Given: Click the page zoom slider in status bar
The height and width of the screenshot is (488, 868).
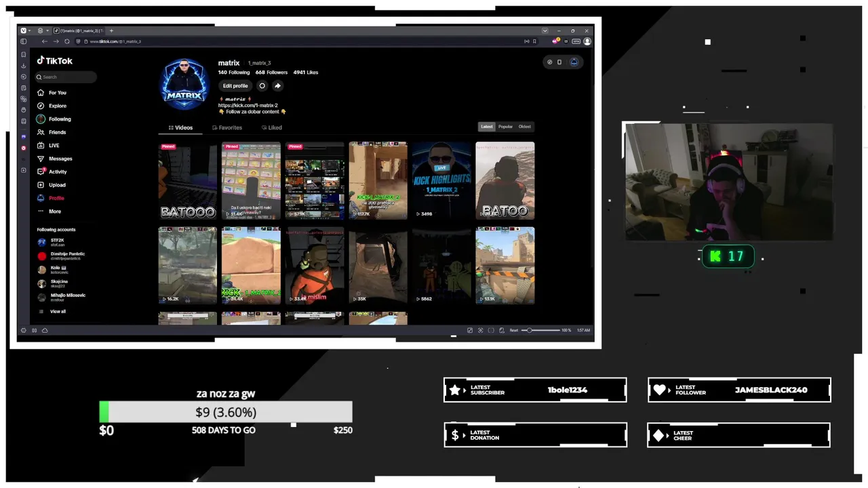Looking at the screenshot, I should [x=540, y=330].
